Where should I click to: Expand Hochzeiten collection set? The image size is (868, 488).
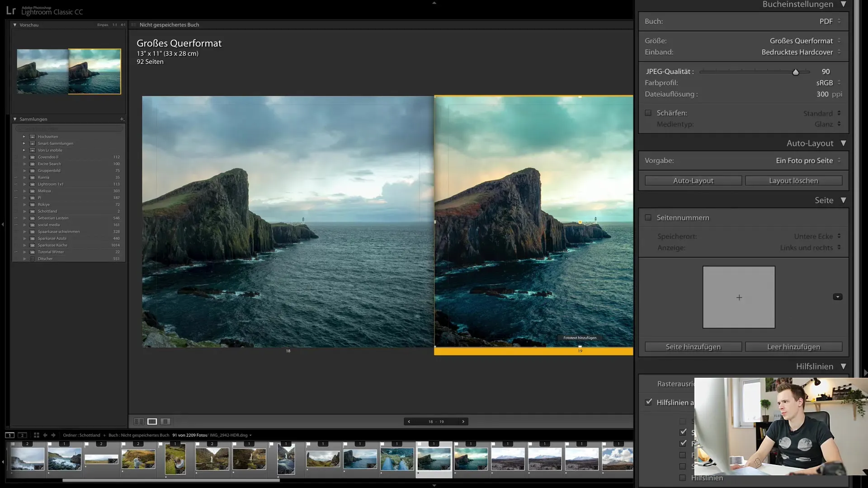click(x=24, y=136)
